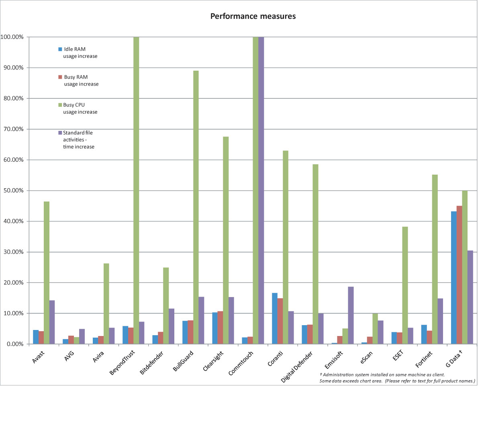Click the blue Idle RAM legend swatch
Image resolution: width=482 pixels, height=448 pixels.
[60, 49]
